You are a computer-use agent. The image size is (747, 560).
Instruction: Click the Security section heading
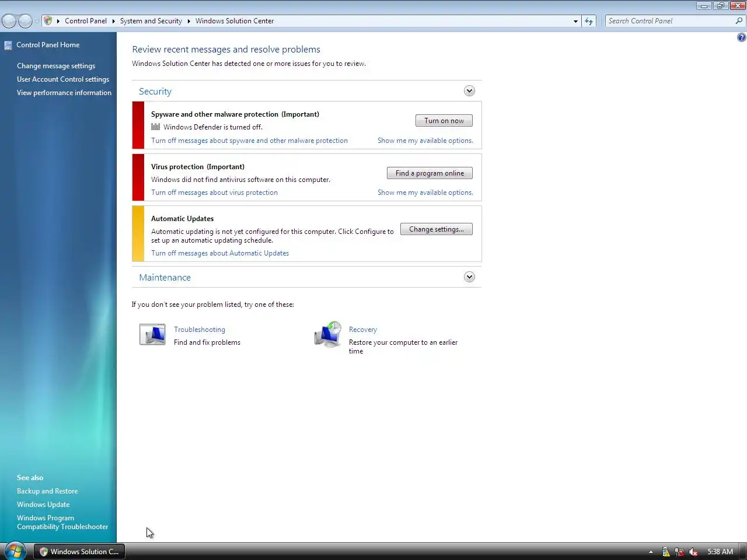tap(155, 92)
